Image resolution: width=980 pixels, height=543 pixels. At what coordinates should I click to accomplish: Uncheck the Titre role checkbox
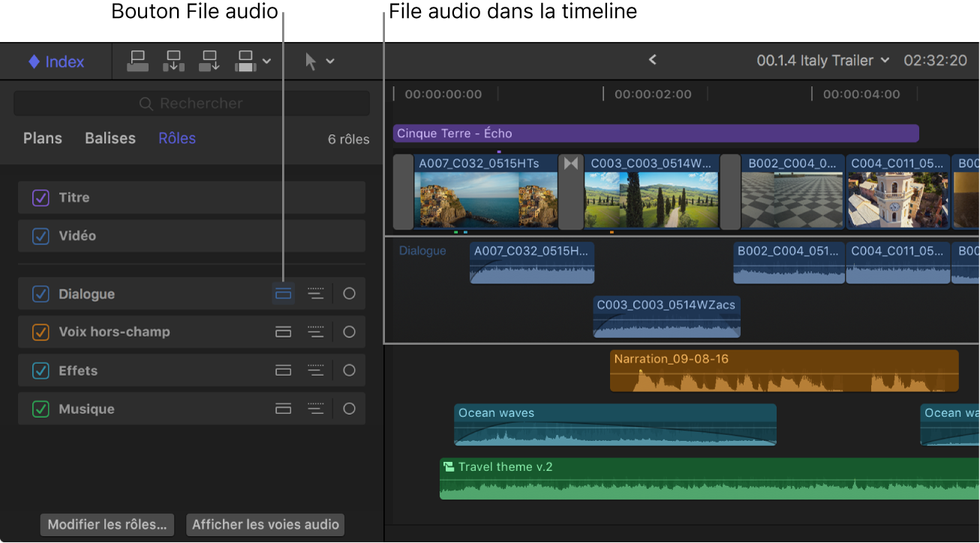41,197
